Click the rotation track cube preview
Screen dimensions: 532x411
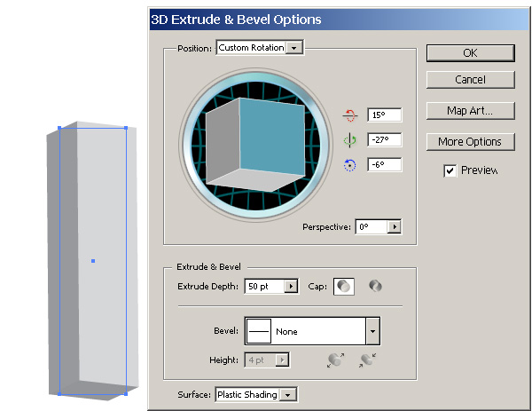(x=255, y=145)
